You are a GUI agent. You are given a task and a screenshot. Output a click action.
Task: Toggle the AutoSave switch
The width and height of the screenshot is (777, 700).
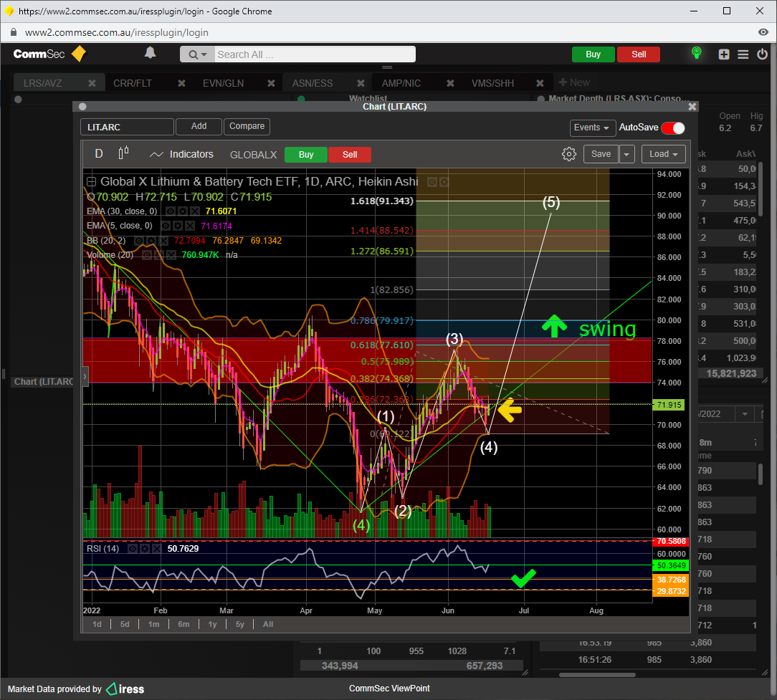[674, 128]
